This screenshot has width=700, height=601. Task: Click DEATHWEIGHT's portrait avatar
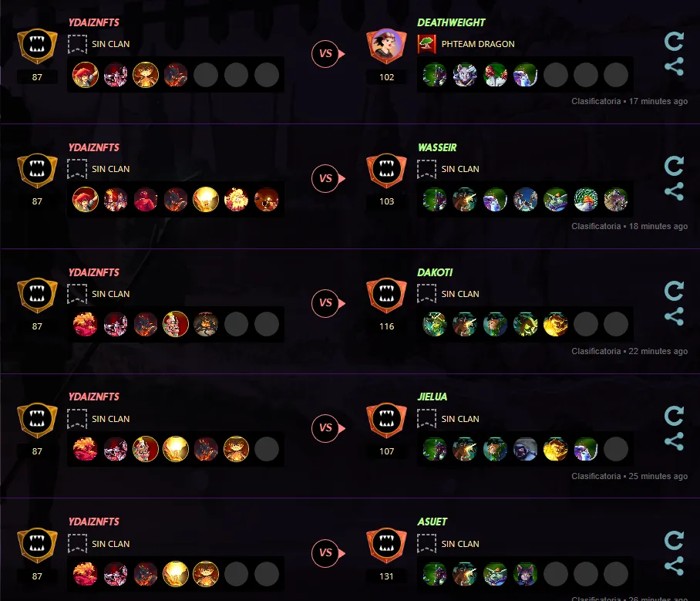386,46
